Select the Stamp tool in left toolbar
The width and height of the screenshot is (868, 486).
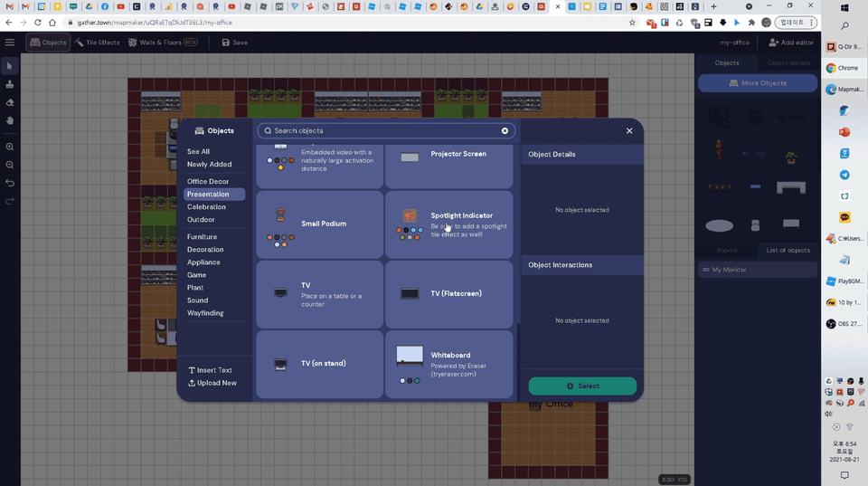(x=9, y=84)
